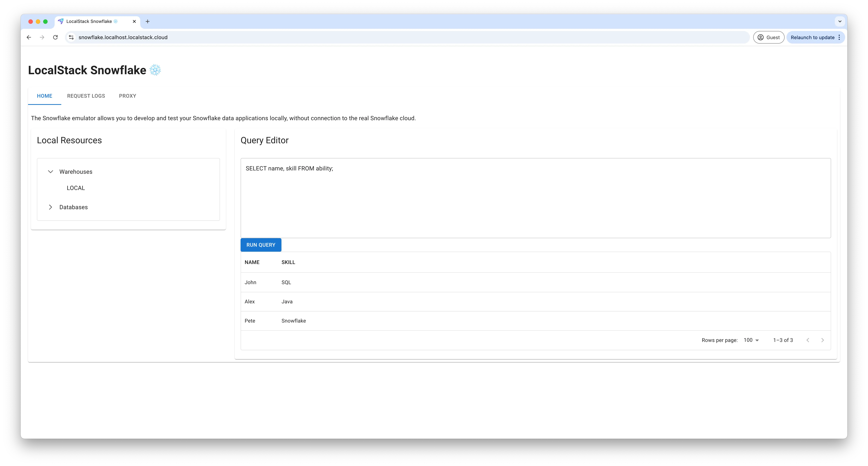Select the LOCAL warehouse in resources tree
Image resolution: width=868 pixels, height=466 pixels.
tap(75, 188)
